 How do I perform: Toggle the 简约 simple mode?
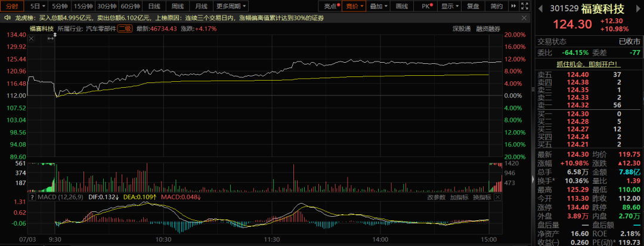point(496,6)
